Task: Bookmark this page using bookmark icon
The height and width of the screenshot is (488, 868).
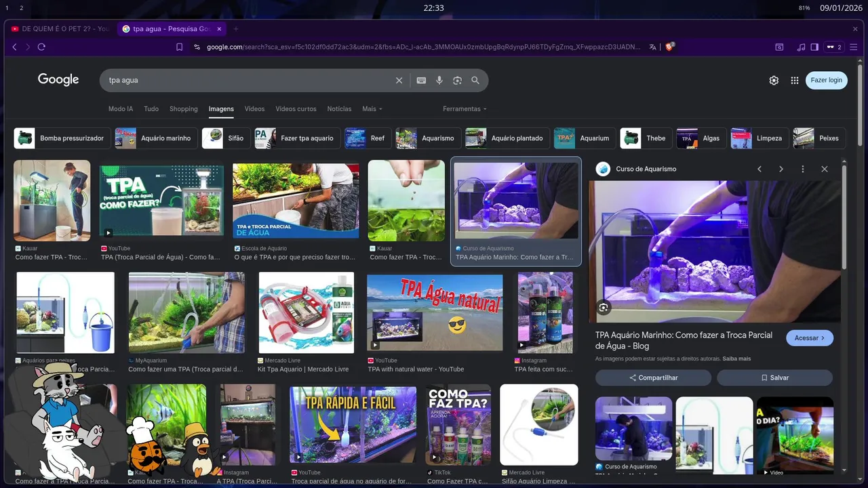Action: [x=179, y=47]
